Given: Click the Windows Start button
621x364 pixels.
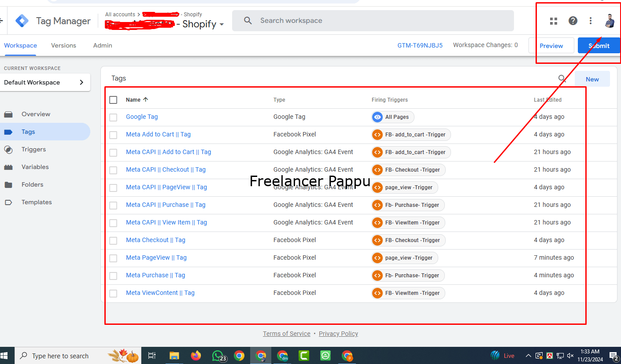Looking at the screenshot, I should (4, 356).
